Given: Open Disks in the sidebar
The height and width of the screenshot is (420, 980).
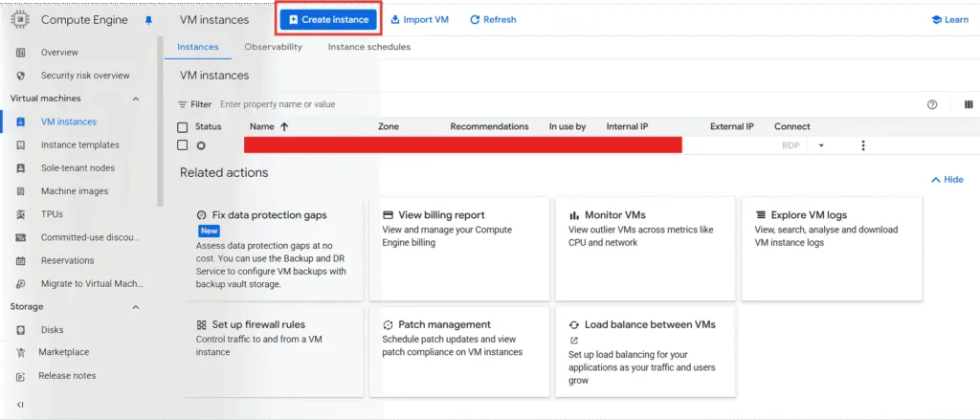Looking at the screenshot, I should point(53,330).
